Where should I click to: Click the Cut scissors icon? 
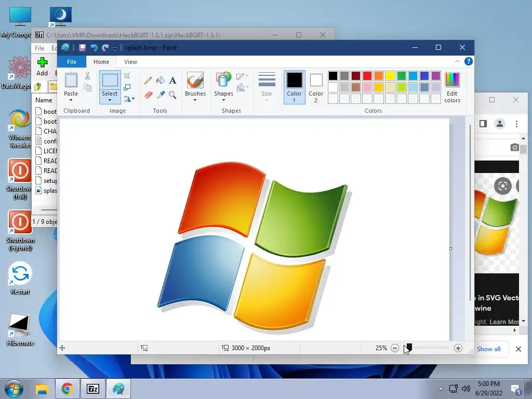tap(87, 76)
